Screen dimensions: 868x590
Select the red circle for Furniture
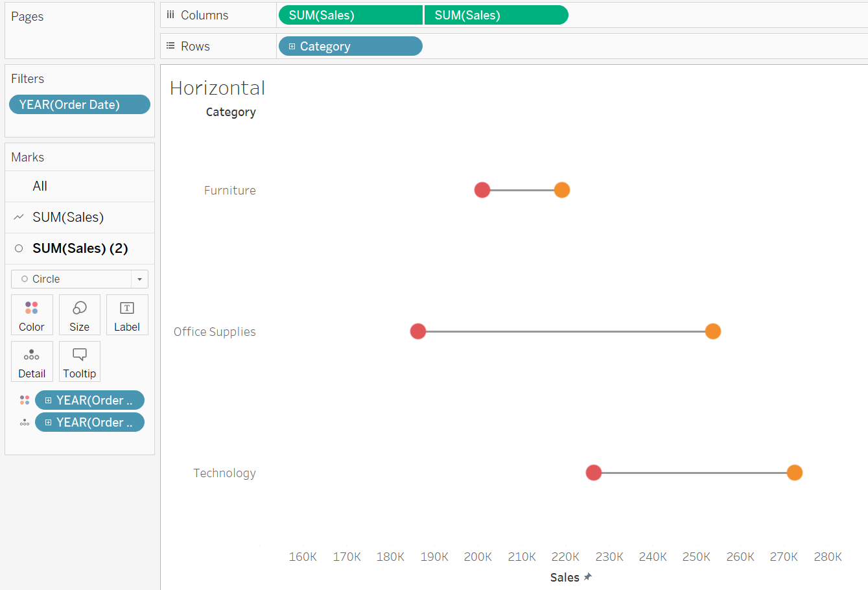pyautogui.click(x=482, y=189)
